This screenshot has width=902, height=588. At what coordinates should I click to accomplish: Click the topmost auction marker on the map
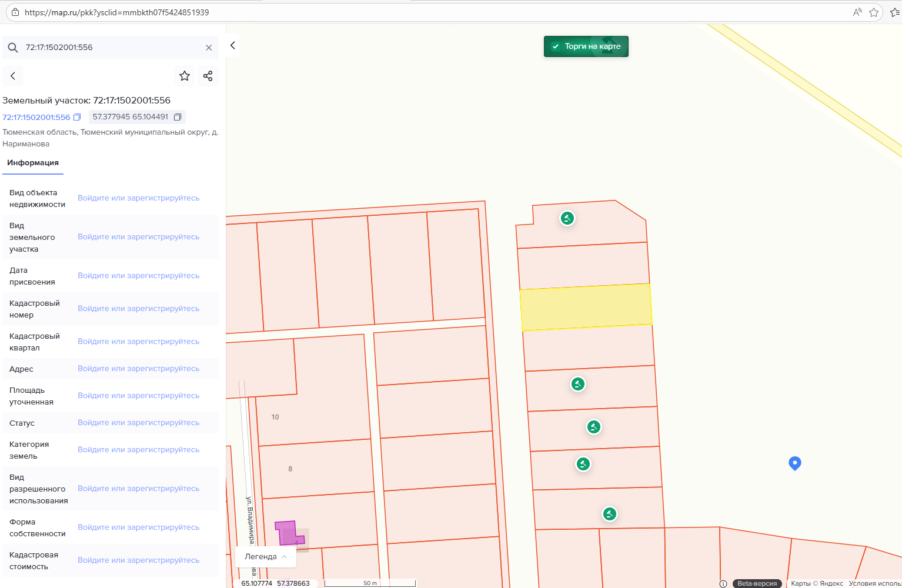click(x=567, y=218)
